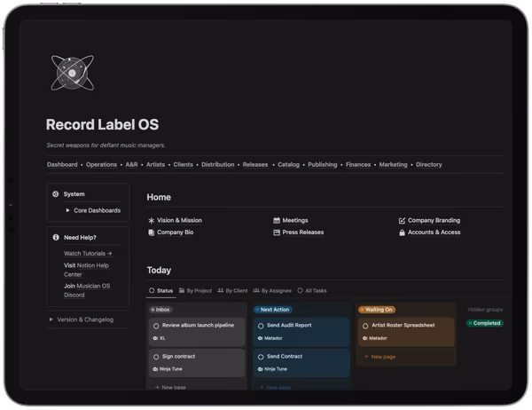Click the Waiting On group label
532x410 pixels.
377,310
